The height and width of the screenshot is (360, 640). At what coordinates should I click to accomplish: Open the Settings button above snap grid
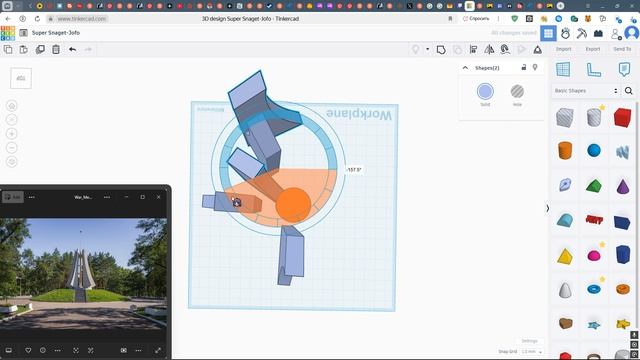(x=529, y=341)
